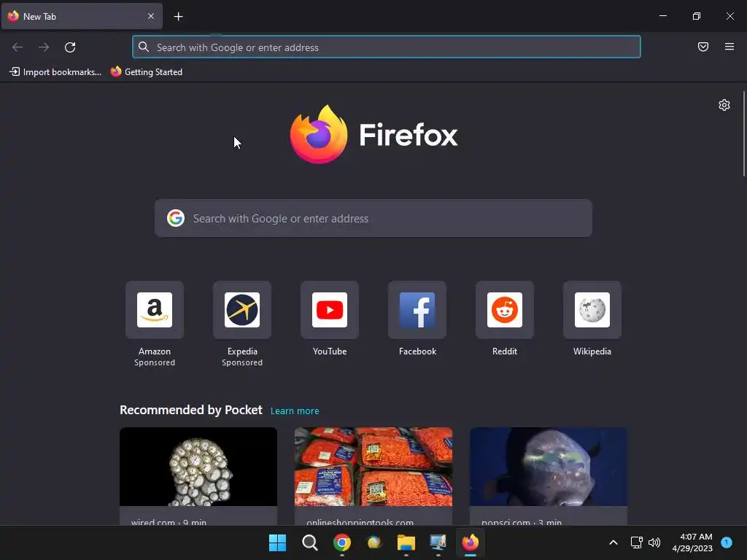Open the globe browser icon in taskbar
The width and height of the screenshot is (747, 560).
[374, 542]
